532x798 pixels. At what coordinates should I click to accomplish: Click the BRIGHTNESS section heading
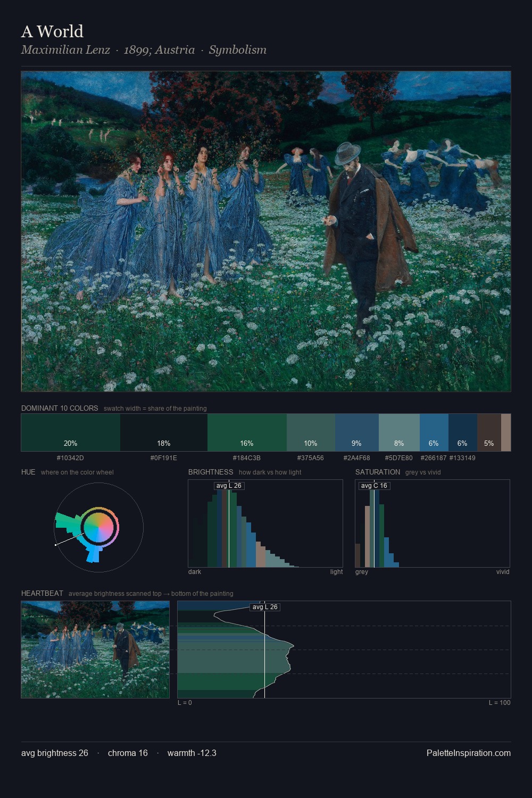click(x=211, y=472)
